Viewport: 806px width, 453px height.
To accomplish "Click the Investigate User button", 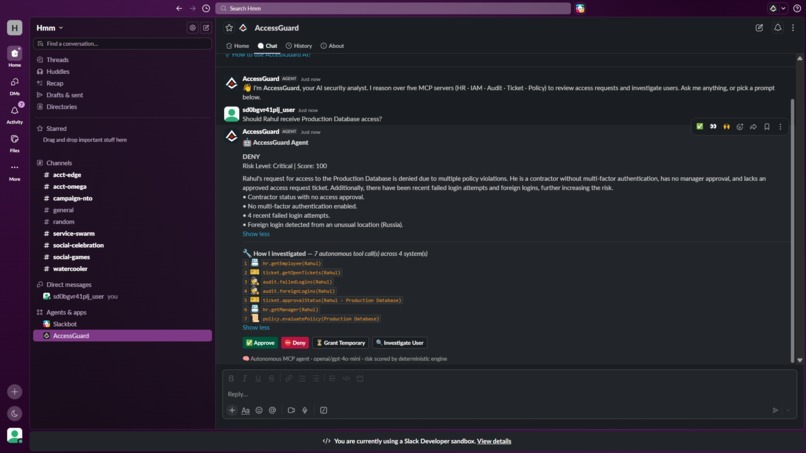I will pos(399,343).
